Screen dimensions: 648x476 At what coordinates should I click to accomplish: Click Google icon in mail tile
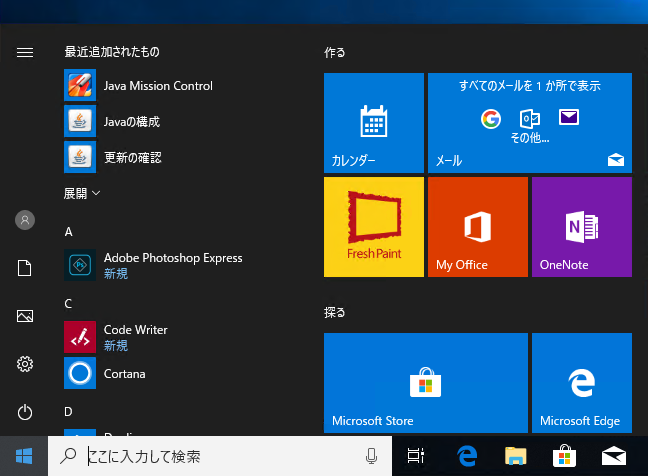[491, 119]
